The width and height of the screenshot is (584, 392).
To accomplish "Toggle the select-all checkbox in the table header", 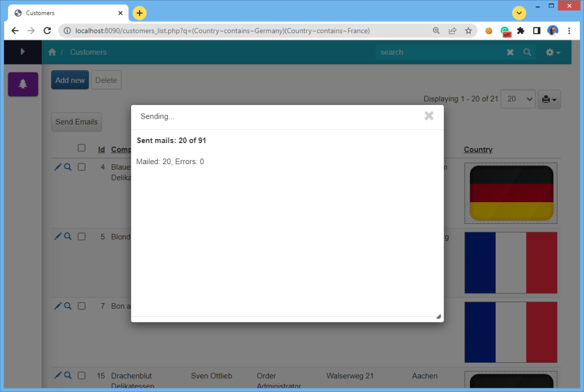I will coord(82,147).
